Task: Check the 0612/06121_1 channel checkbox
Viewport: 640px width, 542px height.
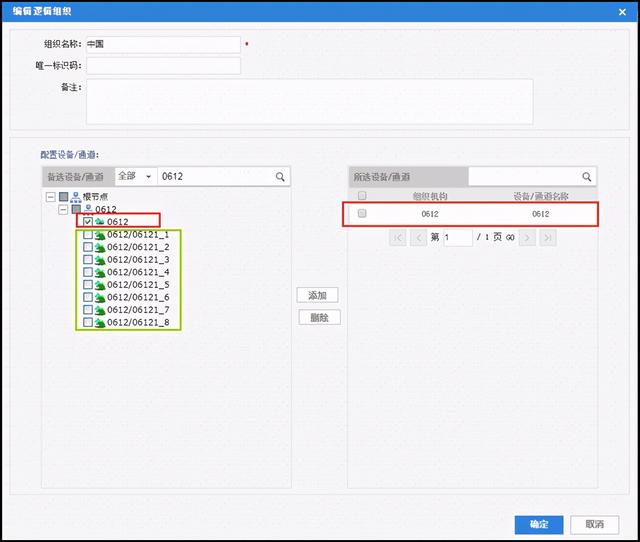Action: (88, 234)
